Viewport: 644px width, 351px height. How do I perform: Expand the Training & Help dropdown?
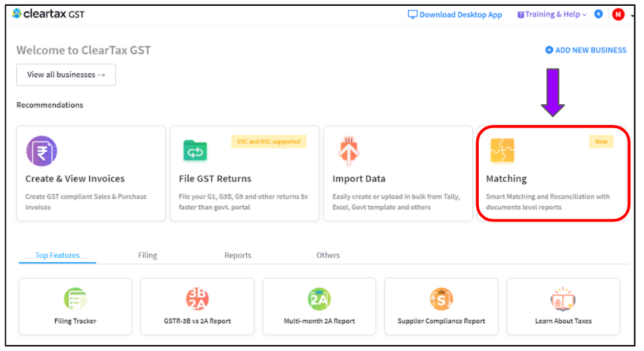552,14
